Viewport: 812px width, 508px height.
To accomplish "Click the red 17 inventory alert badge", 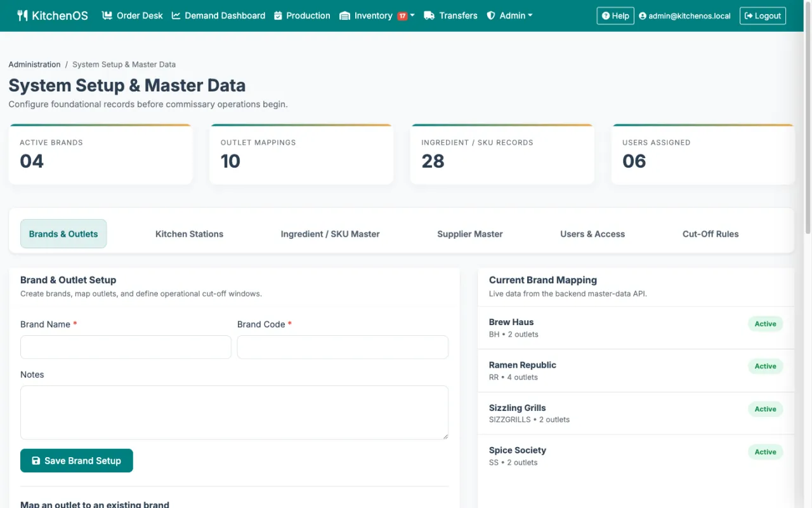I will 402,16.
